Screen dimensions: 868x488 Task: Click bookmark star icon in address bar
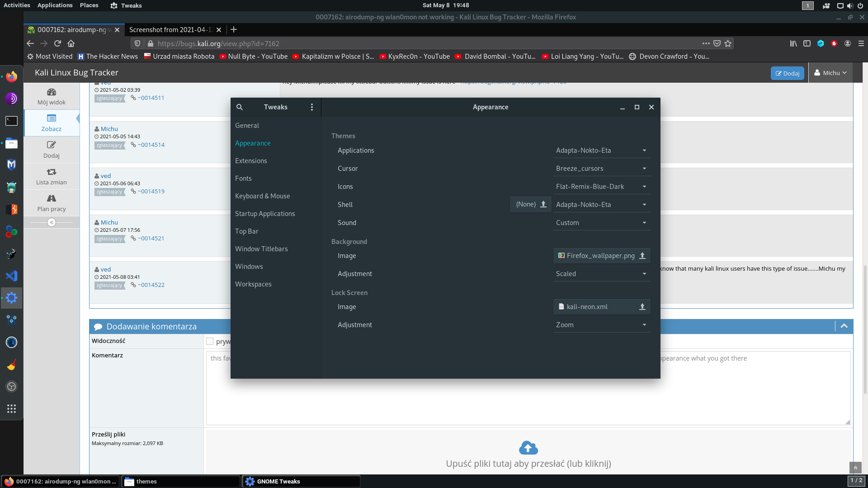click(x=728, y=43)
